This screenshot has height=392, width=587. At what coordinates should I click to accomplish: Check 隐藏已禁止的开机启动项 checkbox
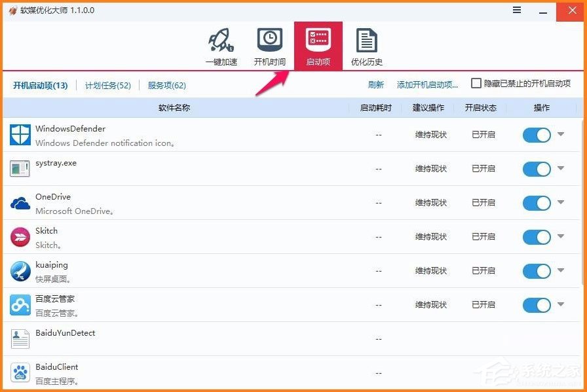[x=476, y=82]
